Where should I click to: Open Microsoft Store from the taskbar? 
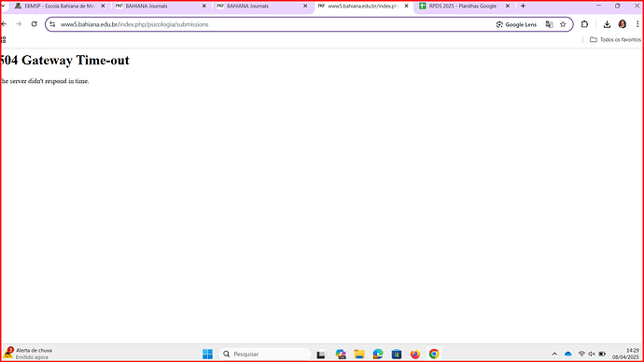pos(397,355)
